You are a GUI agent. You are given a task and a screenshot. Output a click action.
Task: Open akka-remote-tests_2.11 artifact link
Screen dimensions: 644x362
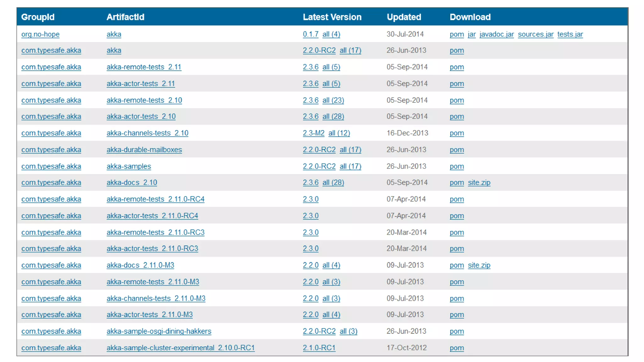pyautogui.click(x=144, y=67)
